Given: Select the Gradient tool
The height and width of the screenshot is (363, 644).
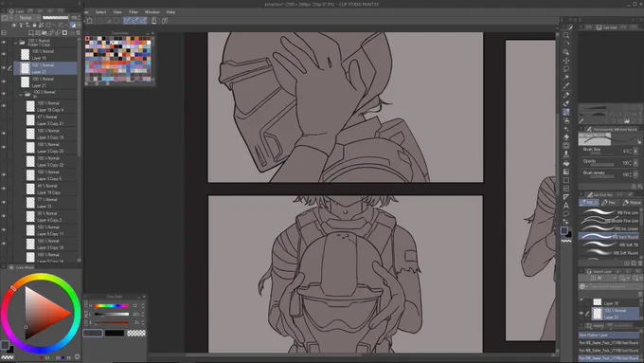Looking at the screenshot, I should point(566,172).
